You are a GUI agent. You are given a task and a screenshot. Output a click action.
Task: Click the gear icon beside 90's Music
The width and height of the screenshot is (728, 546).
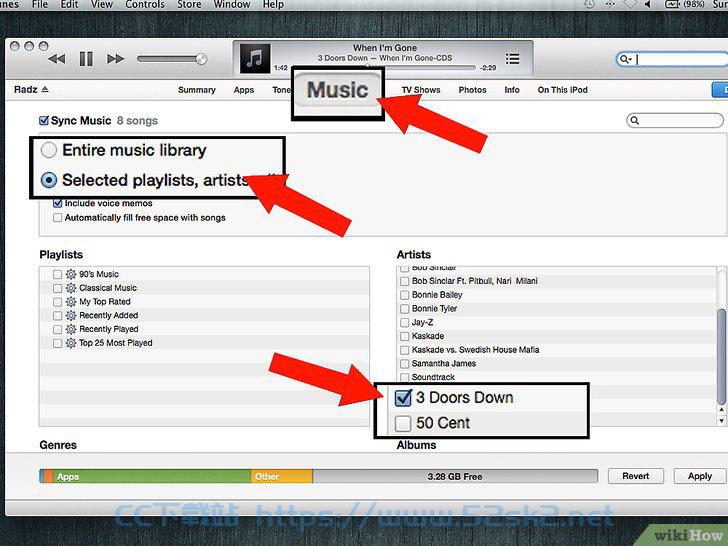pyautogui.click(x=71, y=274)
